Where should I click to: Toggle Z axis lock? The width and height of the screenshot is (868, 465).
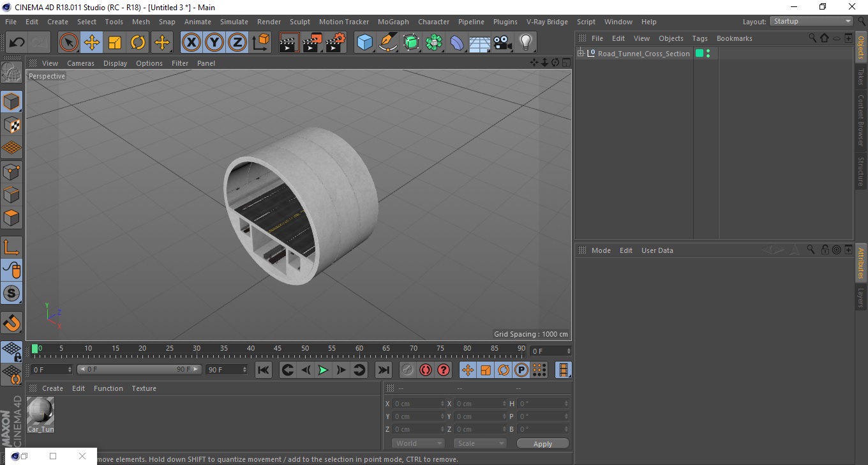pos(237,43)
